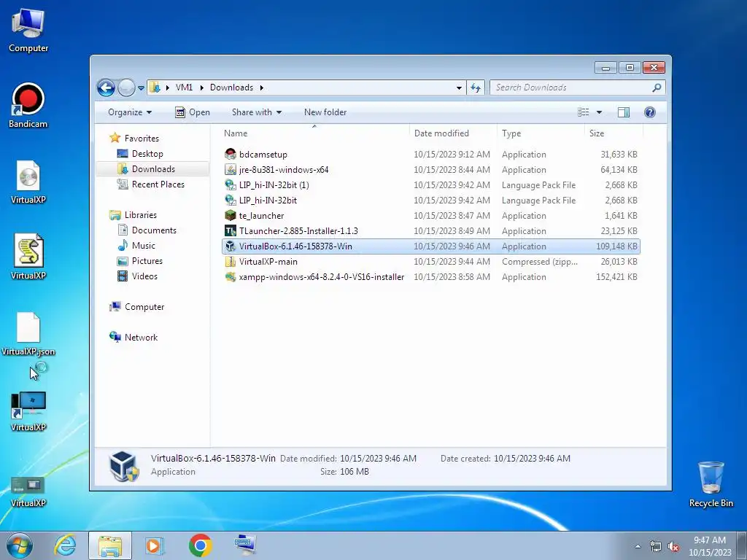
Task: Open Explorer help with question mark icon
Action: (649, 112)
